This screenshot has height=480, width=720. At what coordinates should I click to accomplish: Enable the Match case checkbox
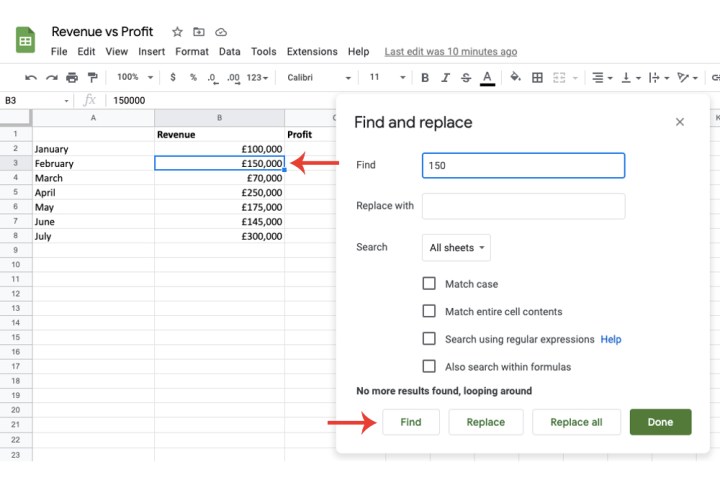(x=429, y=283)
